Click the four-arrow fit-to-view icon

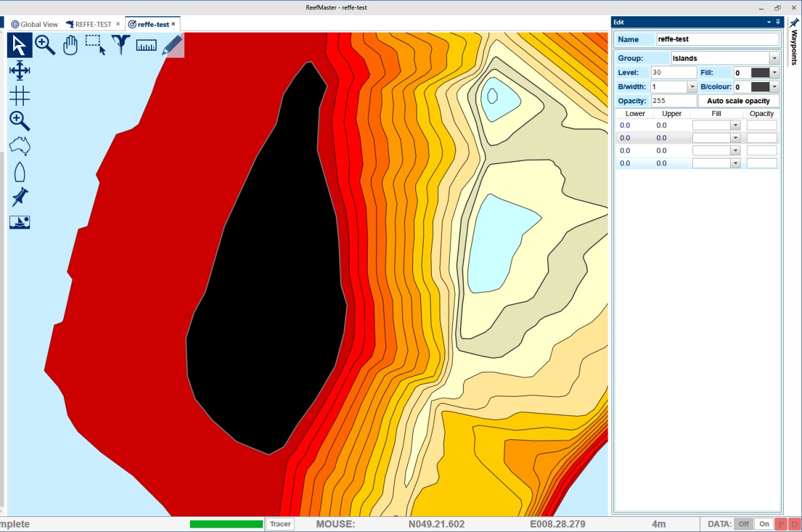19,70
